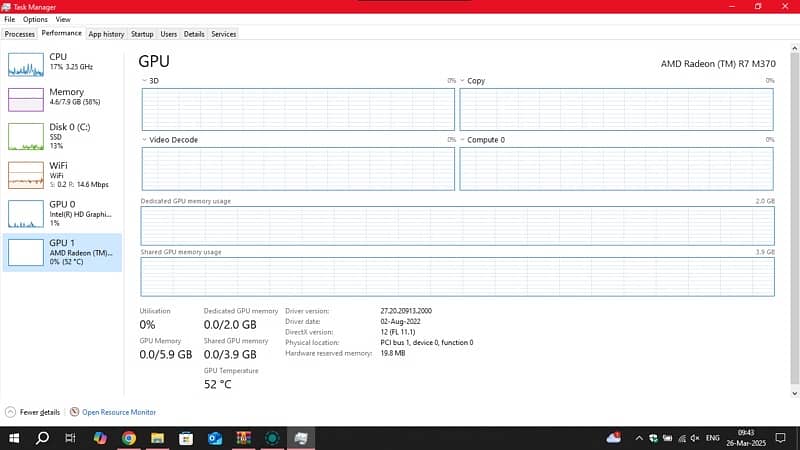Click the scrollbar down arrow
This screenshot has height=450, width=800.
(x=794, y=393)
